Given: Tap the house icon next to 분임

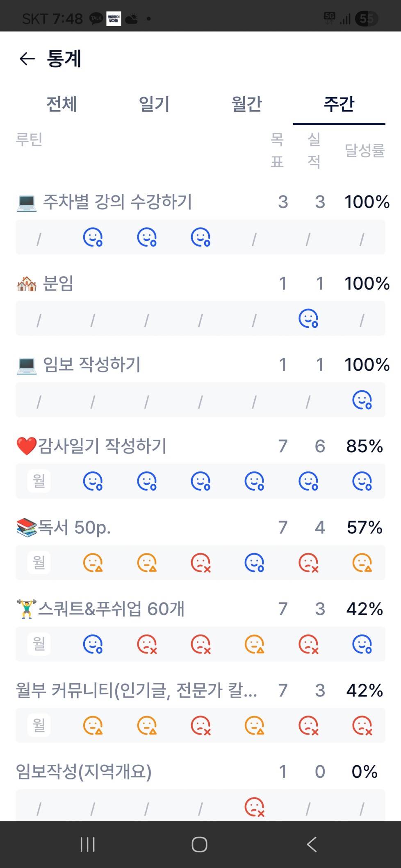Looking at the screenshot, I should coord(27,283).
